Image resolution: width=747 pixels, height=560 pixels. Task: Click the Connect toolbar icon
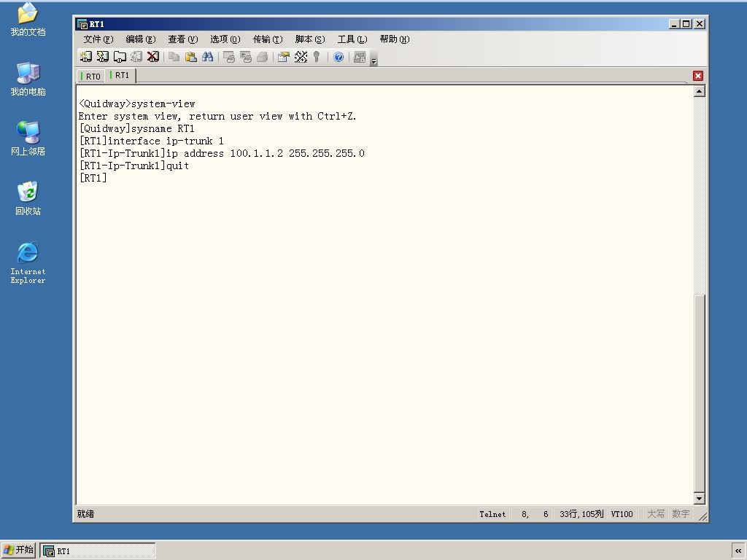pos(86,57)
